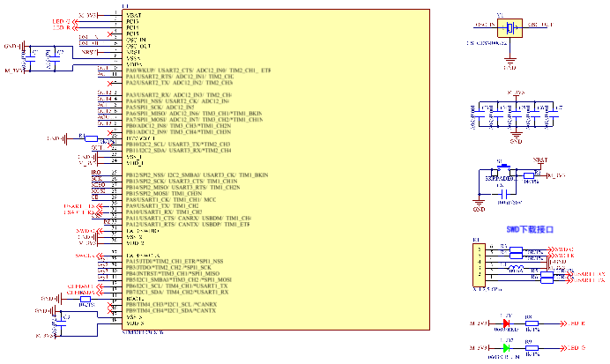Select the P1 SWD header connector

480,264
